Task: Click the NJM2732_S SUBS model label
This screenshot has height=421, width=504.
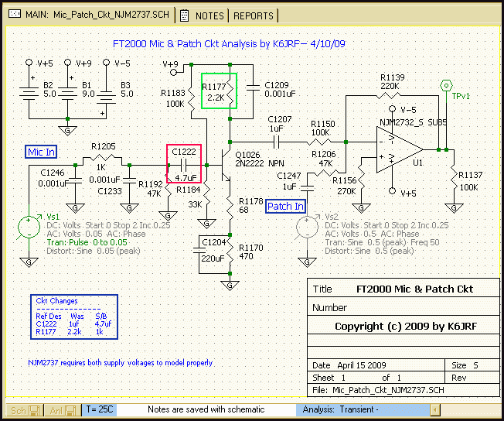Action: pos(414,122)
